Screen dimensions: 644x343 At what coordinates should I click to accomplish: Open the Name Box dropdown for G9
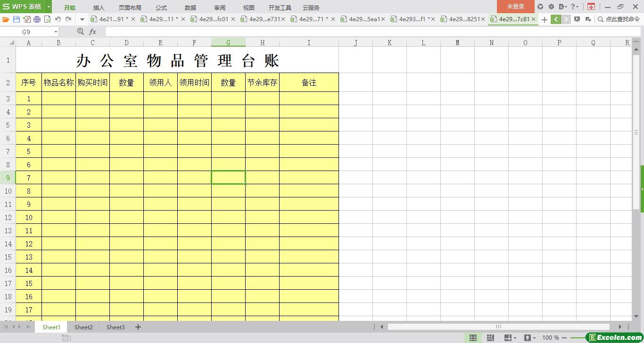click(56, 32)
